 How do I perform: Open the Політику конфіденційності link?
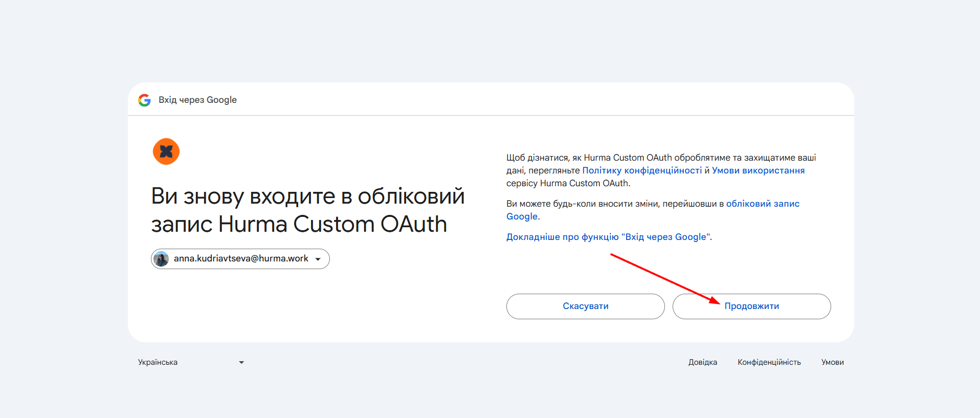coord(642,170)
